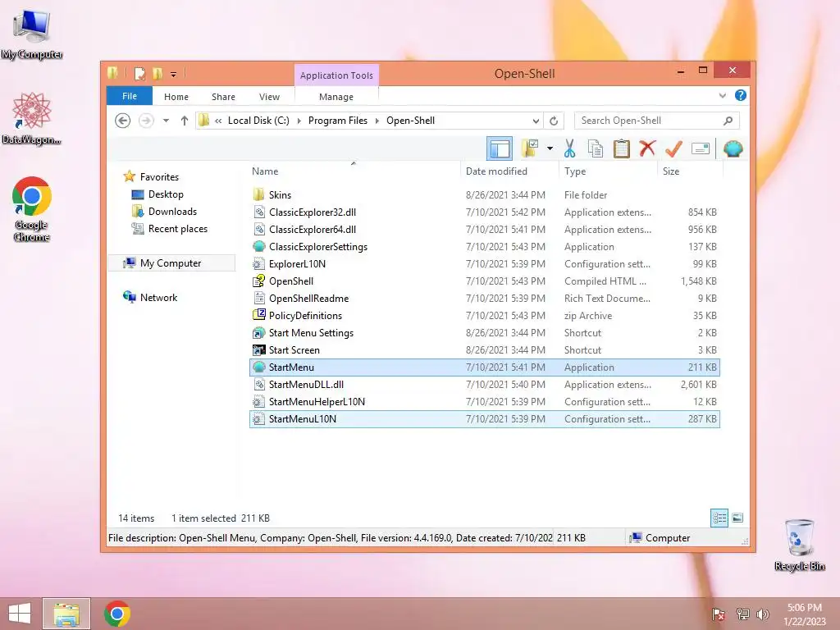Click Local Disk (C:) in breadcrumb
This screenshot has height=630, width=840.
click(258, 121)
